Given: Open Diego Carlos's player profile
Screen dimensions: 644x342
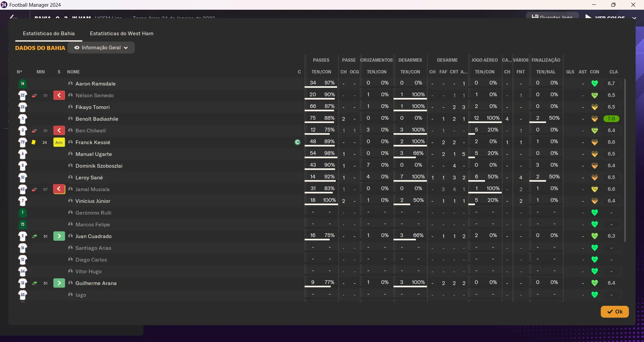Looking at the screenshot, I should pos(91,260).
